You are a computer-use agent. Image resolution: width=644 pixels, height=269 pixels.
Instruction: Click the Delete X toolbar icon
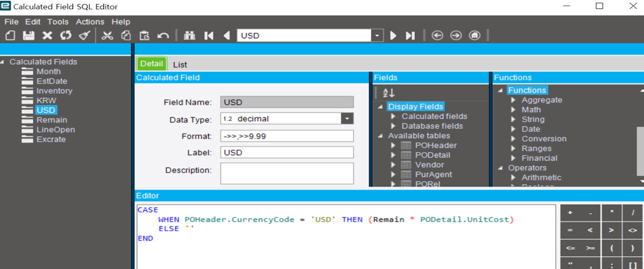pyautogui.click(x=47, y=36)
